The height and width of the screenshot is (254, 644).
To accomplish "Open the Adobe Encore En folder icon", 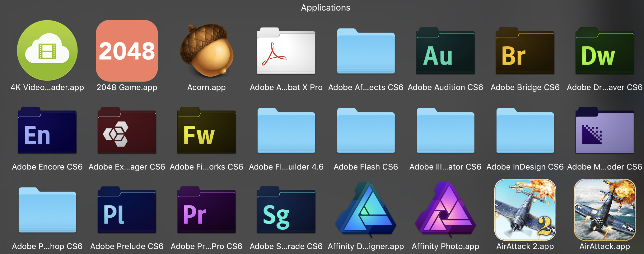I will [x=47, y=130].
